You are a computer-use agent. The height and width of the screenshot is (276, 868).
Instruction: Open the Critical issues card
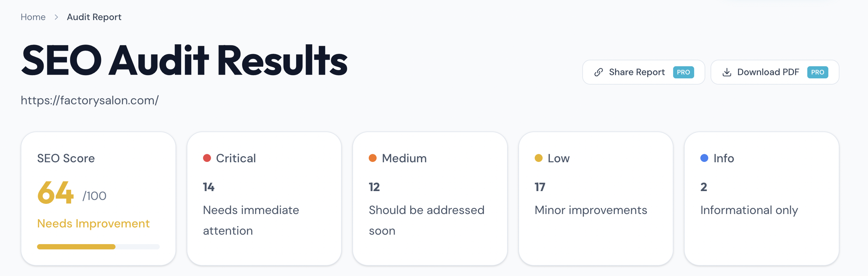coord(264,199)
